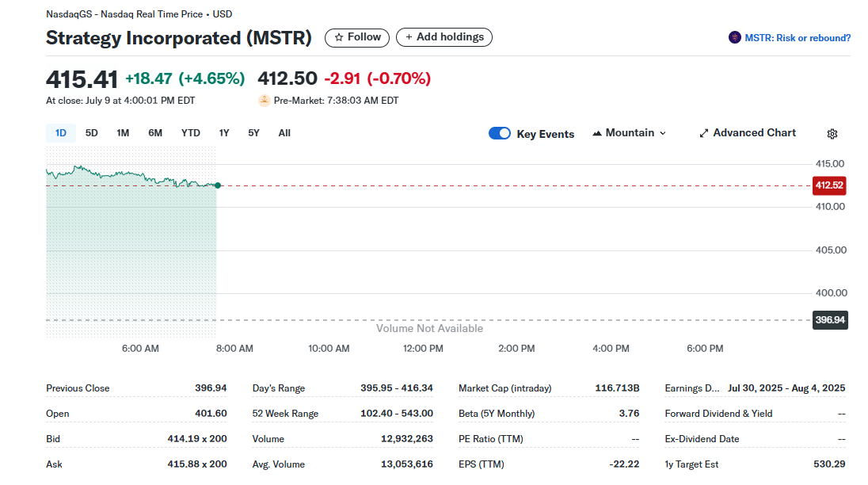Click the 415.00 y-axis price label
This screenshot has height=485, width=868.
tap(830, 164)
